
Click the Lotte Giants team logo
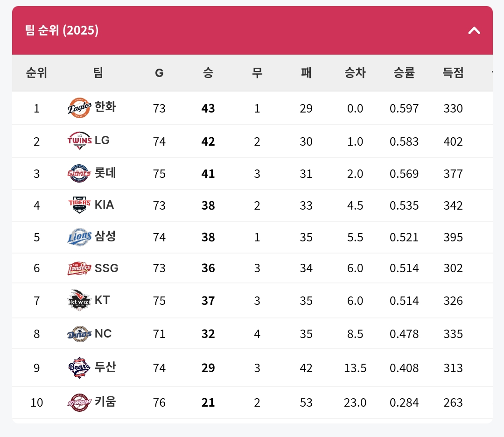point(79,173)
